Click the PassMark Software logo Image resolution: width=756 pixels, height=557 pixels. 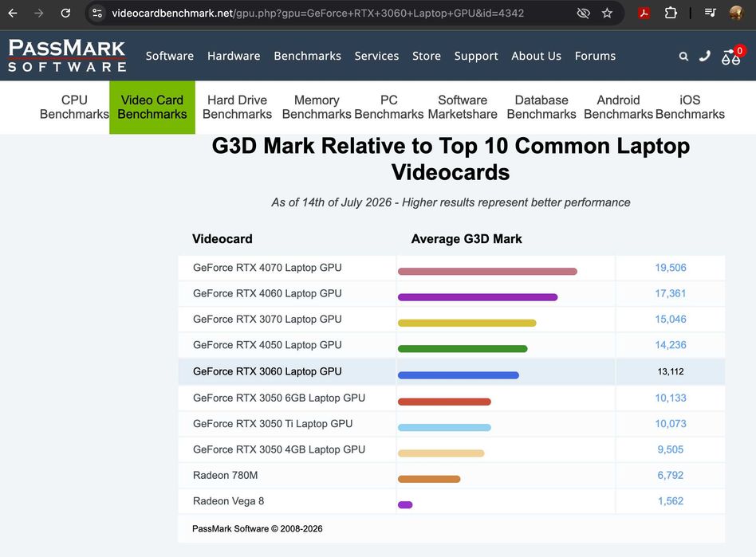tap(67, 56)
